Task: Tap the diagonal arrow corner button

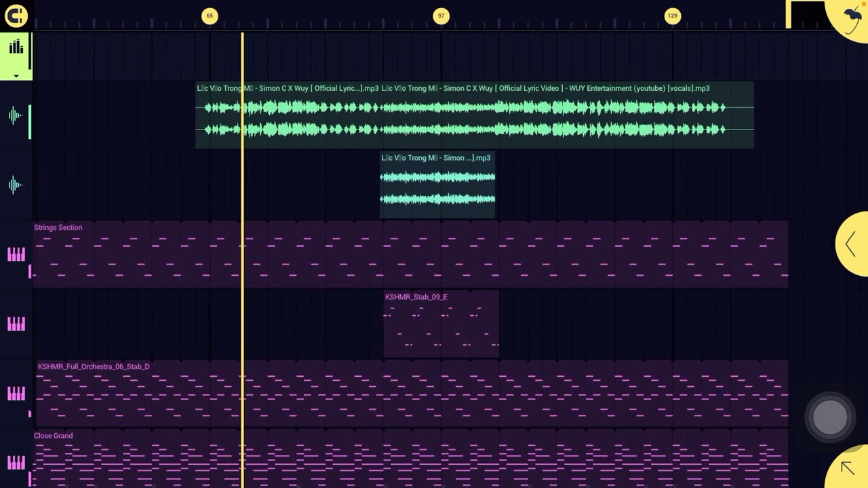Action: pyautogui.click(x=848, y=468)
